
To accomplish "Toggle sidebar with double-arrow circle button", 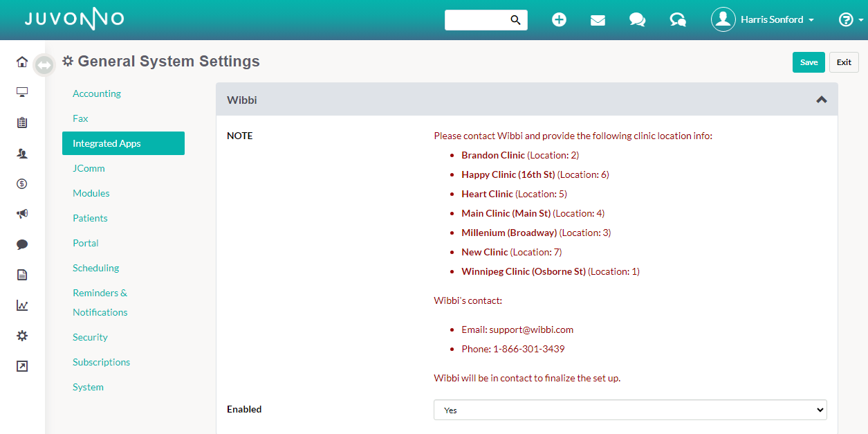I will (44, 65).
